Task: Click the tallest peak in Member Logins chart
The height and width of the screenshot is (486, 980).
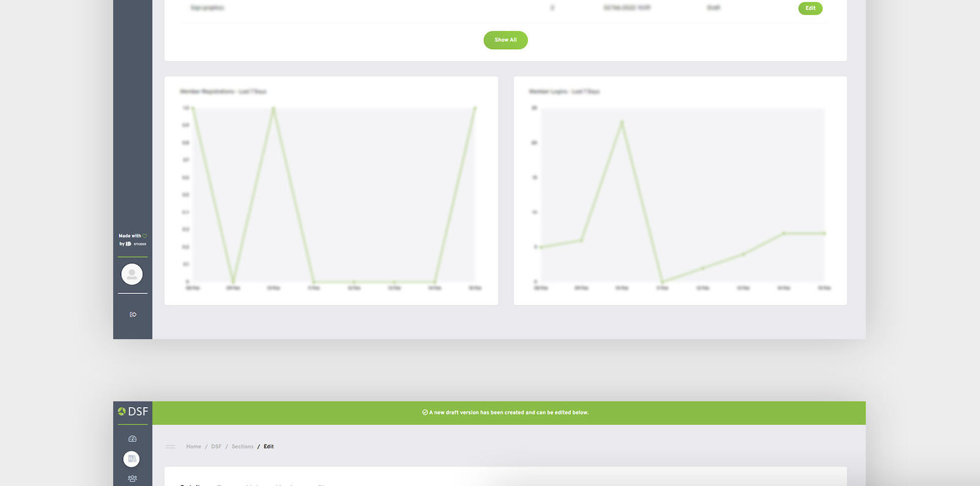Action: [622, 122]
